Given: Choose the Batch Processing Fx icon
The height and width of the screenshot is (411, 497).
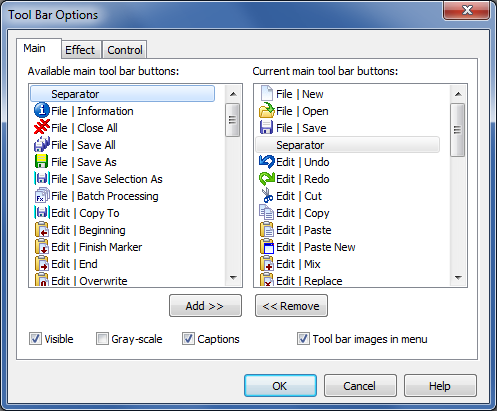Looking at the screenshot, I should pos(42,196).
